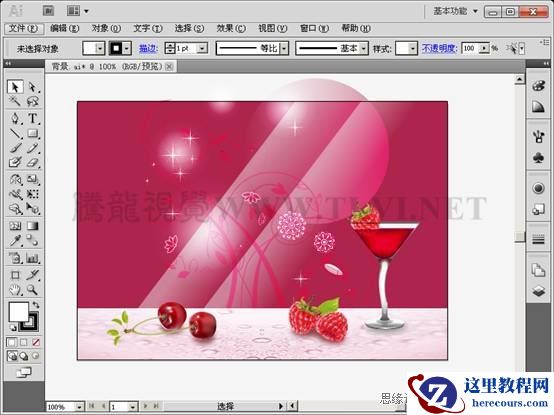Select the Pen tool

15,118
